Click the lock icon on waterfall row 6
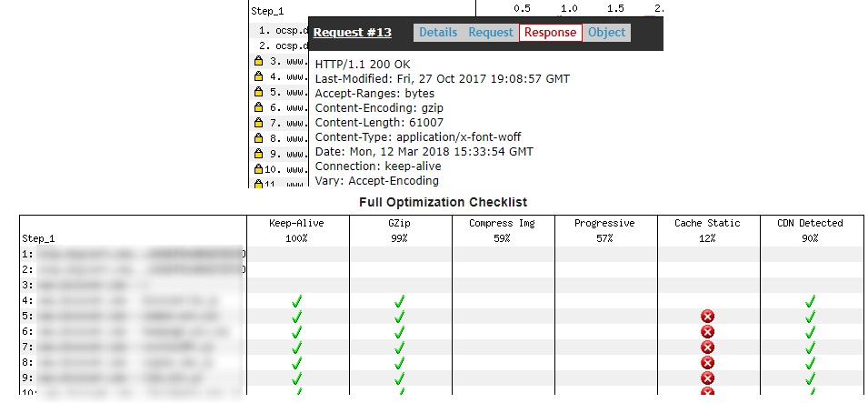Screen dimensions: 868x403 click(x=258, y=107)
